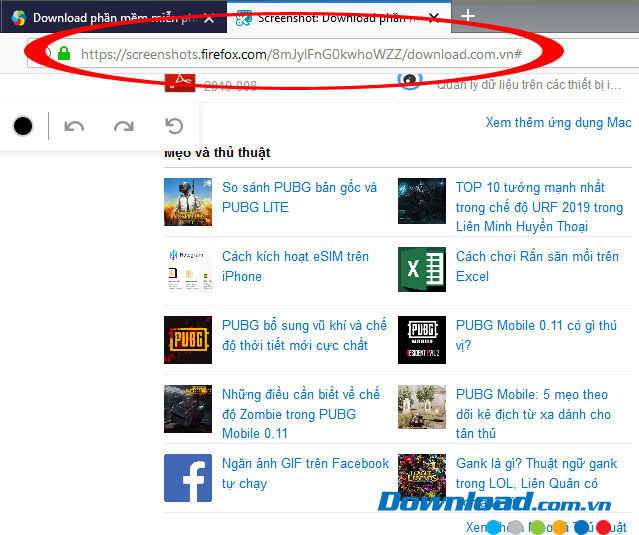
Task: Focus the screenshots.firefox.com address bar
Action: [301, 54]
